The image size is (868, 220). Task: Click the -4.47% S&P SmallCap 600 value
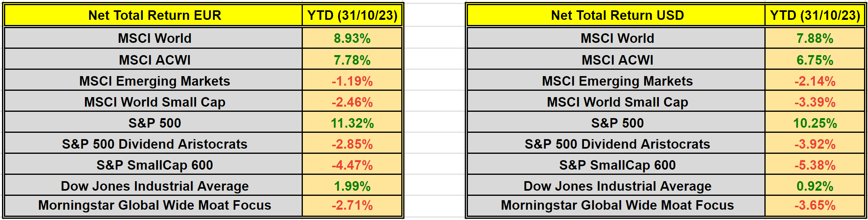(x=352, y=165)
